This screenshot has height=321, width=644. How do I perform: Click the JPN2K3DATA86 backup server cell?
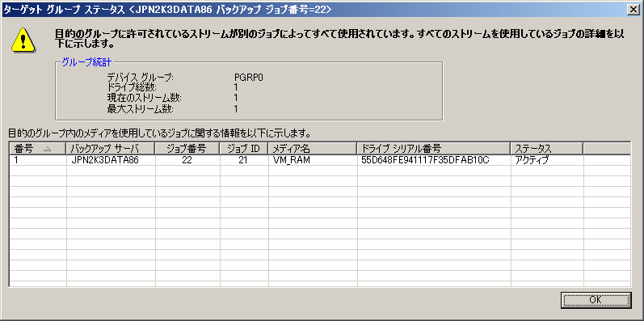(105, 160)
